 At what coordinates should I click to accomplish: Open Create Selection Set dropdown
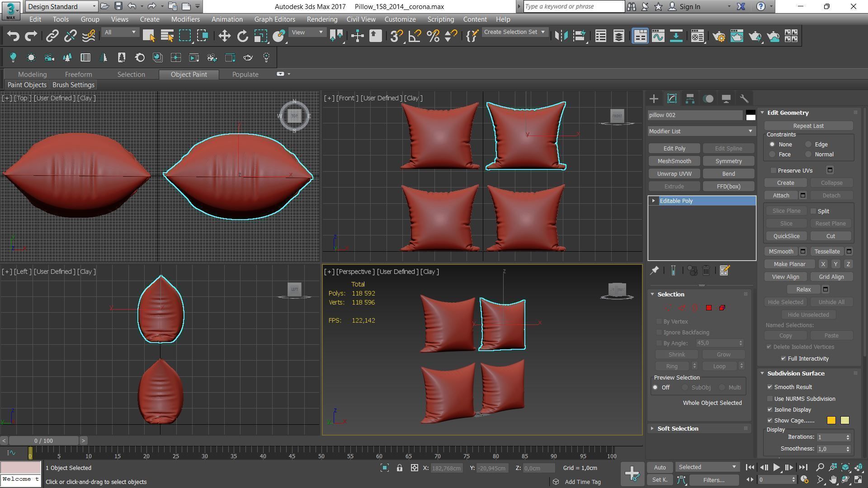pyautogui.click(x=514, y=32)
